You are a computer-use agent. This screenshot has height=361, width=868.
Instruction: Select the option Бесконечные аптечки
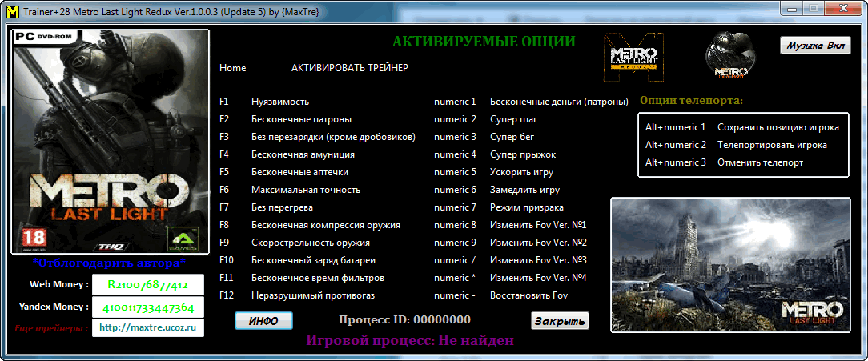coord(299,172)
